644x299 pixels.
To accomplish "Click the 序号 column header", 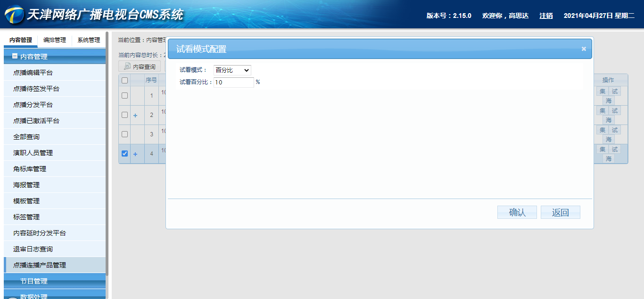I will point(151,80).
